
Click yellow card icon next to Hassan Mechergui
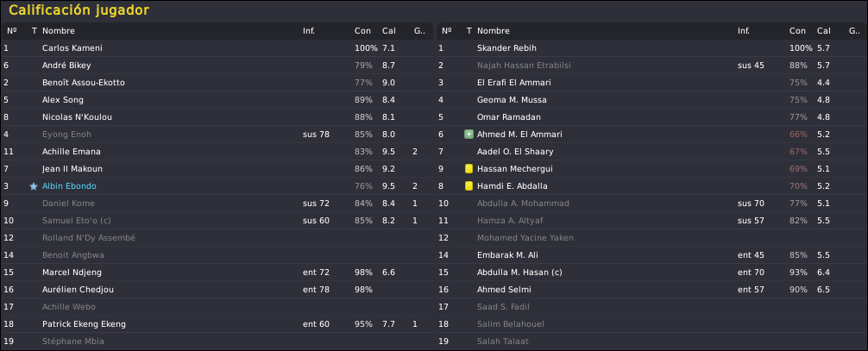click(x=469, y=169)
